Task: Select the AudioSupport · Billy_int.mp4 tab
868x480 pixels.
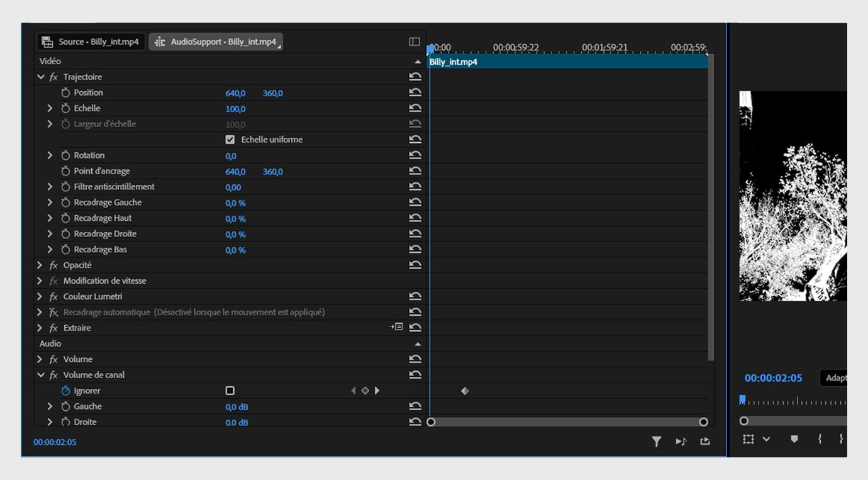Action: 216,42
